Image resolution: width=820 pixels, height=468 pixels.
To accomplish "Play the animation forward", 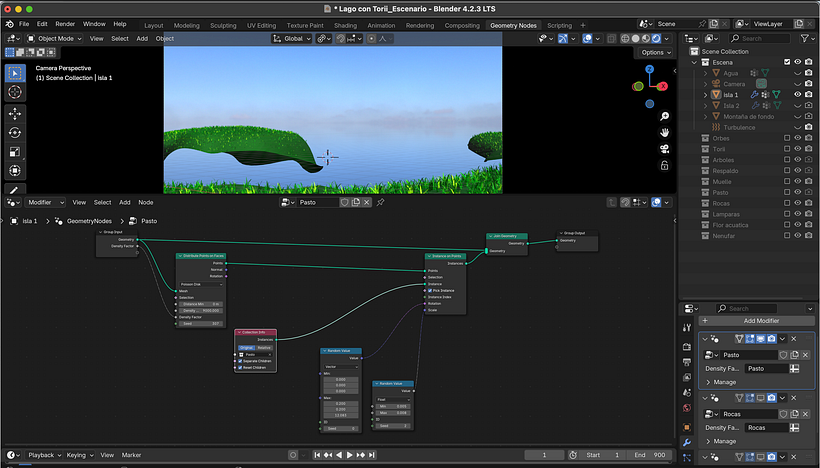I will click(x=350, y=455).
